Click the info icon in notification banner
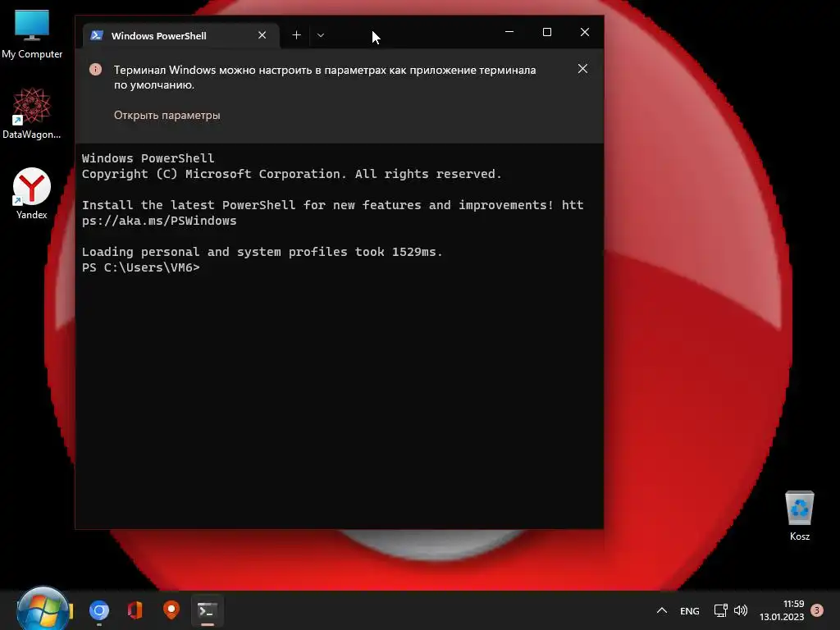Viewport: 840px width, 630px height. click(x=95, y=69)
